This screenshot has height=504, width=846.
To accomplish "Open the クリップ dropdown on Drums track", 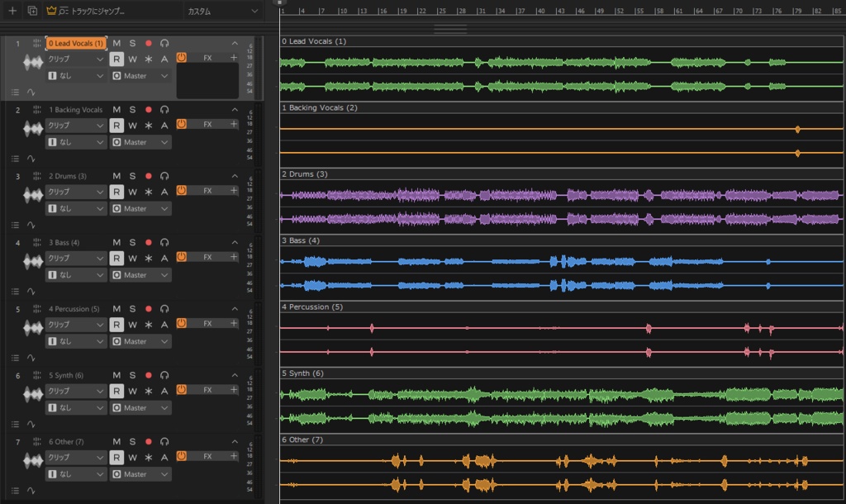I will click(75, 192).
